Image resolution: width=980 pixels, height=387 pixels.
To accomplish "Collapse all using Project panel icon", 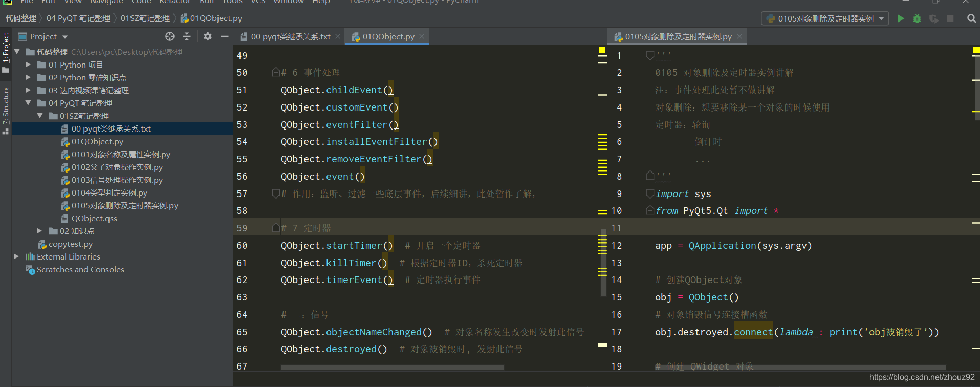I will click(187, 36).
